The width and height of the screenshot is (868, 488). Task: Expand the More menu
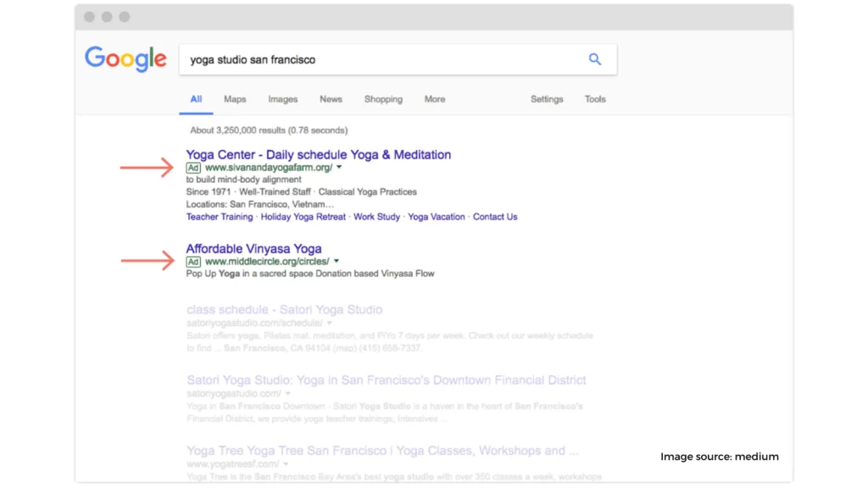click(435, 99)
